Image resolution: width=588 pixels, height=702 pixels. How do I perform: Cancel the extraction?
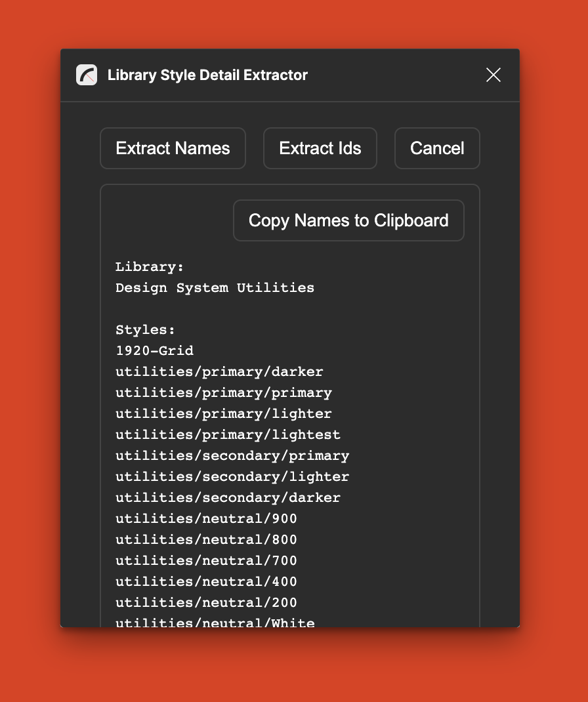[437, 148]
